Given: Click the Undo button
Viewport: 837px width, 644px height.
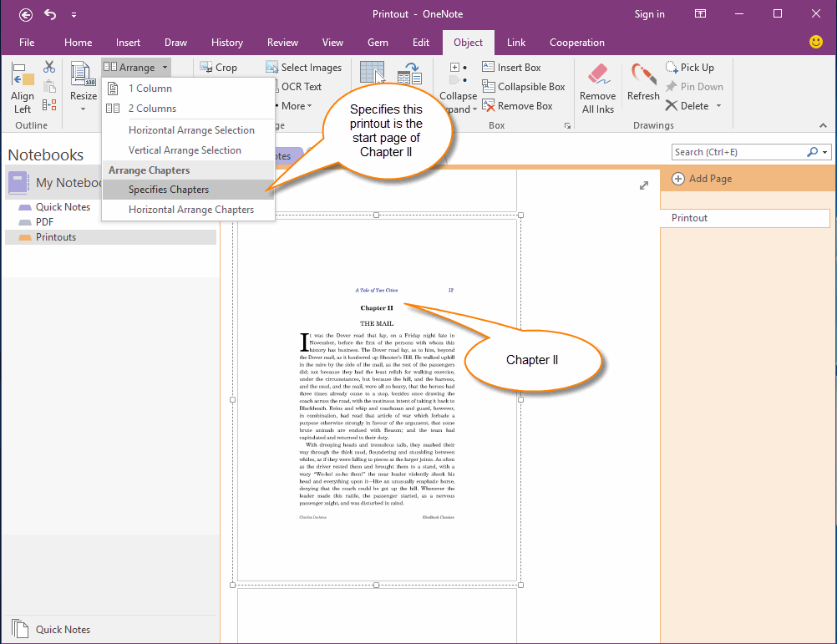Looking at the screenshot, I should coord(50,14).
